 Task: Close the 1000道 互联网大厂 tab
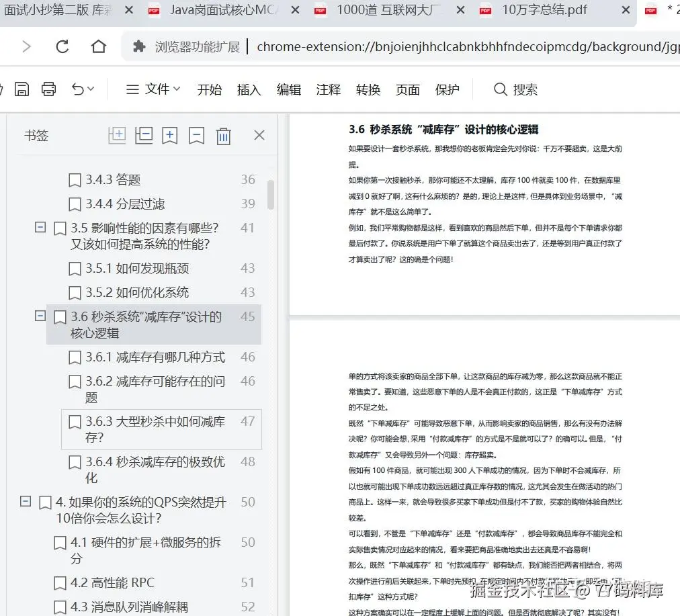pyautogui.click(x=460, y=10)
